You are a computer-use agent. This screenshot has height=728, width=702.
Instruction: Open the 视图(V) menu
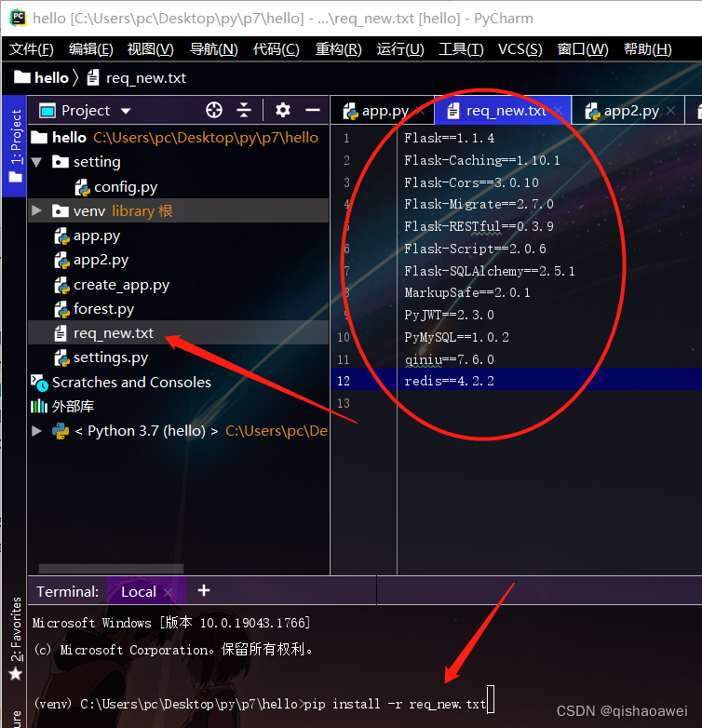click(151, 49)
